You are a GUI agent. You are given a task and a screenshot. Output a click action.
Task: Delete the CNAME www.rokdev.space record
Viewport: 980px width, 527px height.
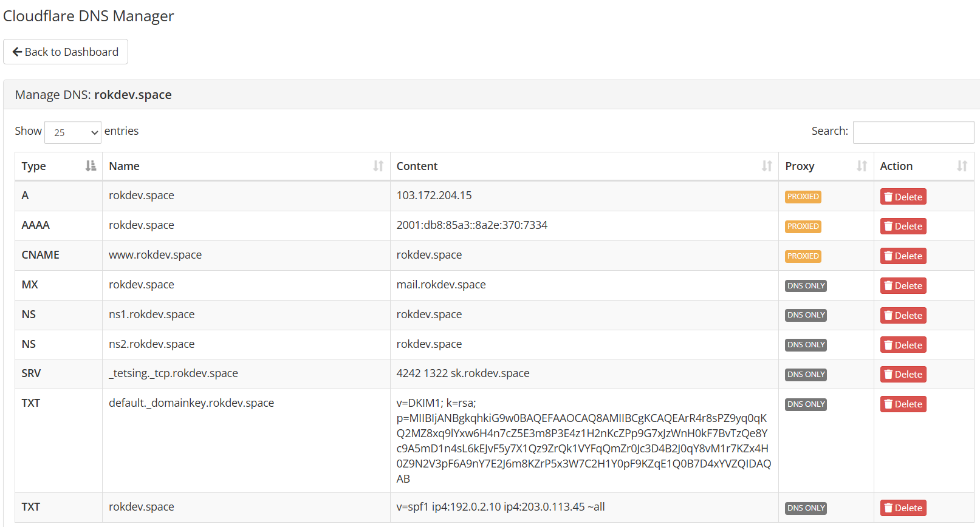coord(903,256)
